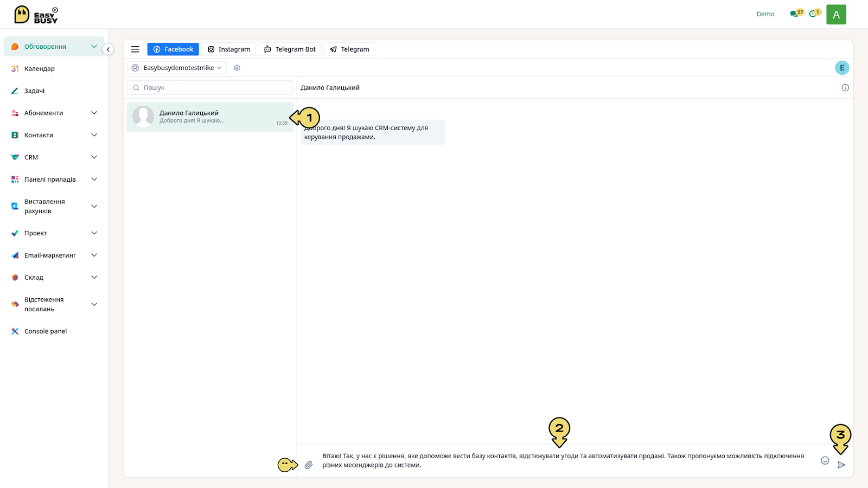Expand the Склад menu chevron
868x488 pixels.
tap(94, 278)
